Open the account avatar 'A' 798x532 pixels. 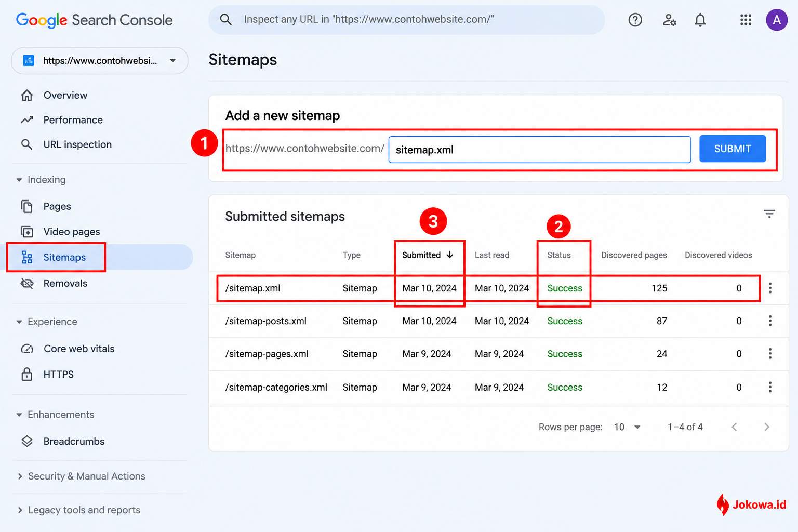pyautogui.click(x=777, y=20)
